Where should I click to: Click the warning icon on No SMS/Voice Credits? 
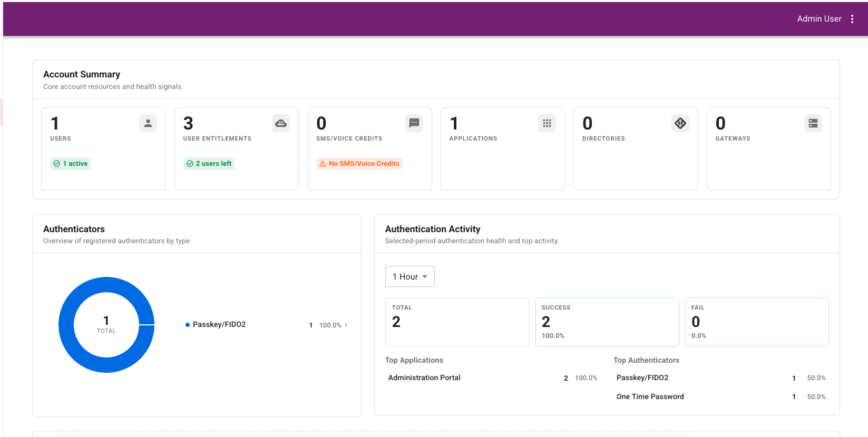pos(323,164)
